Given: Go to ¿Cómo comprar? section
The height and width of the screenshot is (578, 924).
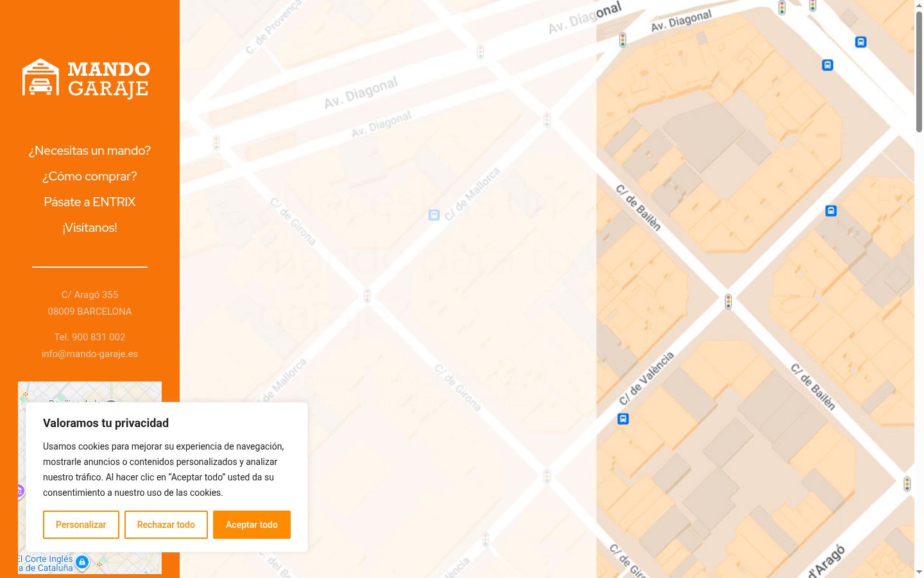Looking at the screenshot, I should [90, 176].
